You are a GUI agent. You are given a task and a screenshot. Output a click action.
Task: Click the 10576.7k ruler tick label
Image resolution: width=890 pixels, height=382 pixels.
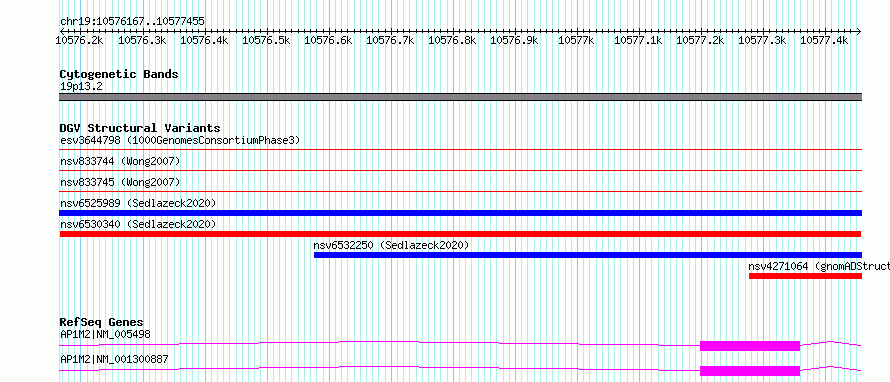tap(390, 40)
